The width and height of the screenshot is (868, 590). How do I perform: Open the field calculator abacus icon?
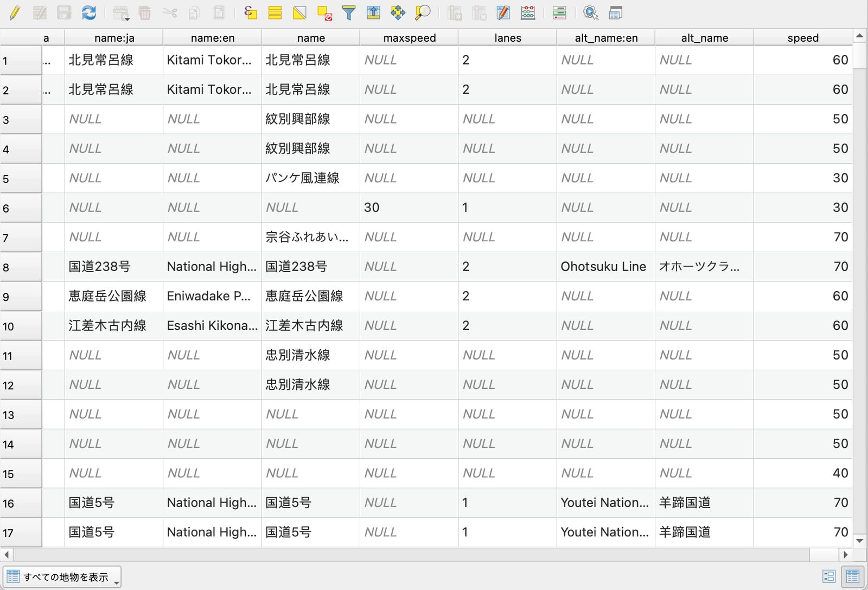[528, 12]
